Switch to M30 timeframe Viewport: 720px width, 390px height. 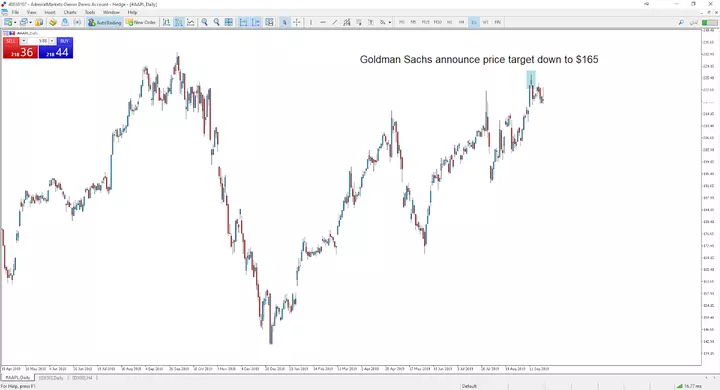coord(438,22)
